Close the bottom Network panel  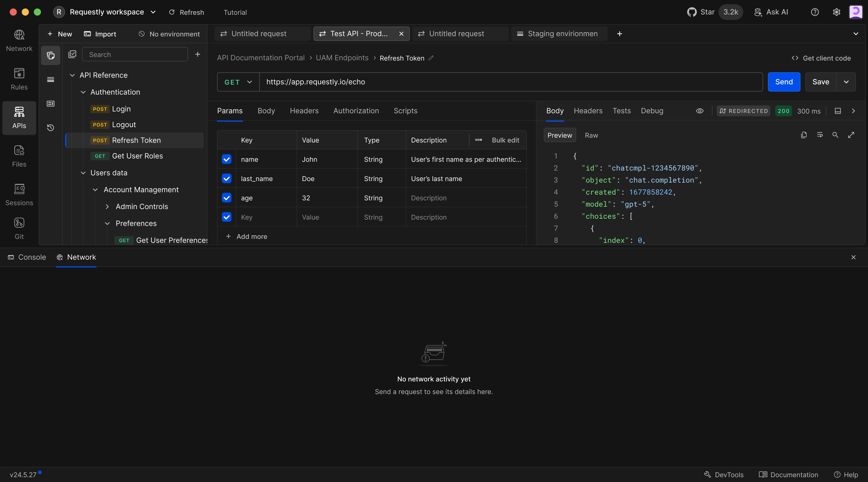(854, 257)
